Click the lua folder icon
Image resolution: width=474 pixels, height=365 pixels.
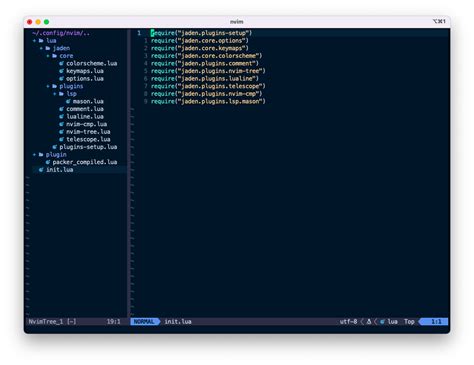[41, 41]
